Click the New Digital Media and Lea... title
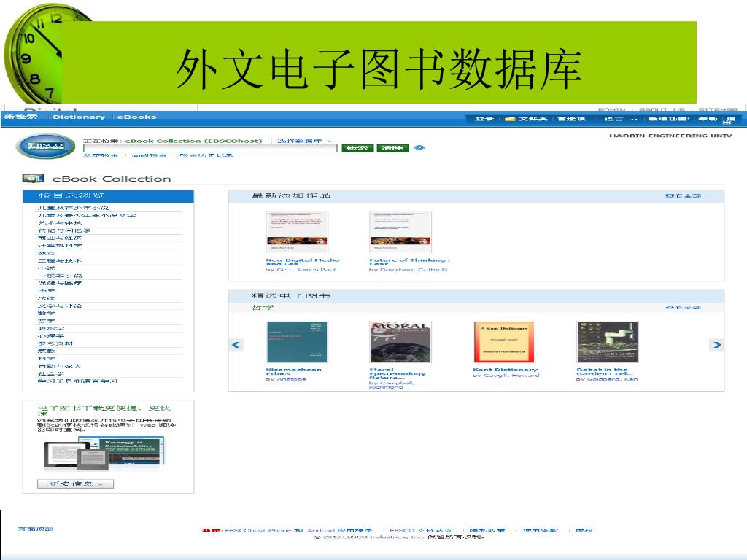 coord(303,262)
